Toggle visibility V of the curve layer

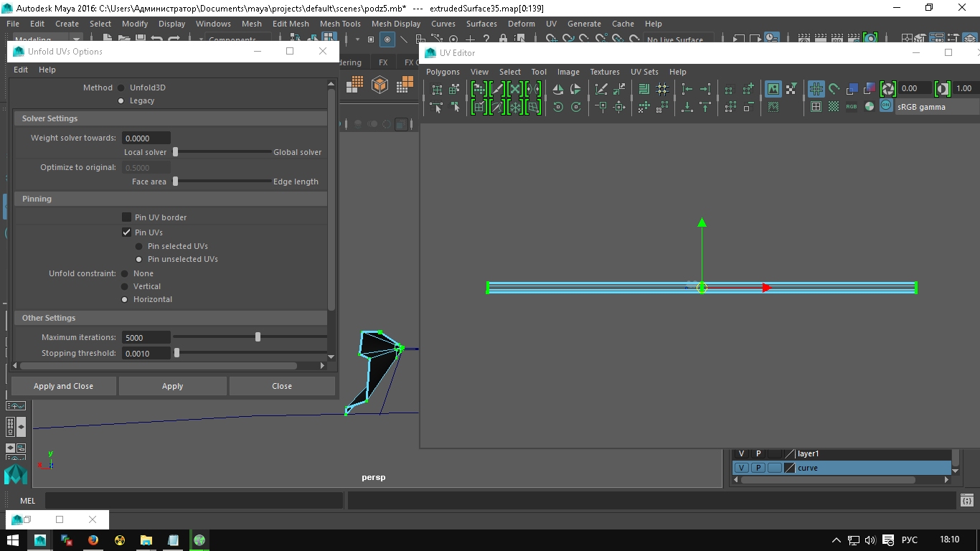741,468
